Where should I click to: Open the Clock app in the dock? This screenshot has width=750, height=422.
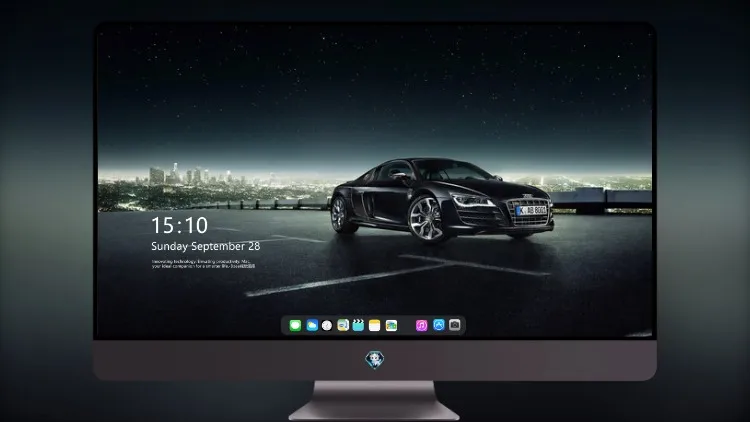click(327, 325)
